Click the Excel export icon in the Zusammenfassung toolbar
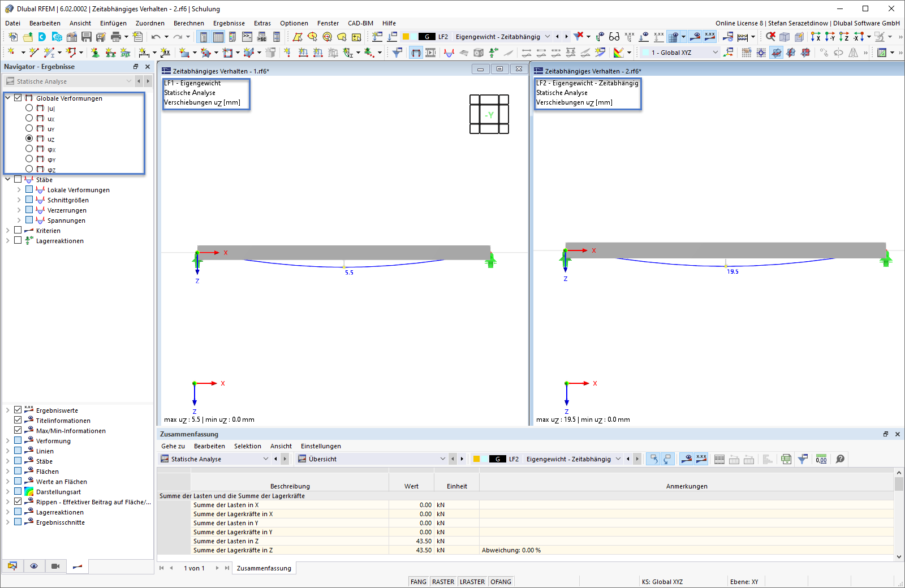This screenshot has height=588, width=905. coord(786,459)
